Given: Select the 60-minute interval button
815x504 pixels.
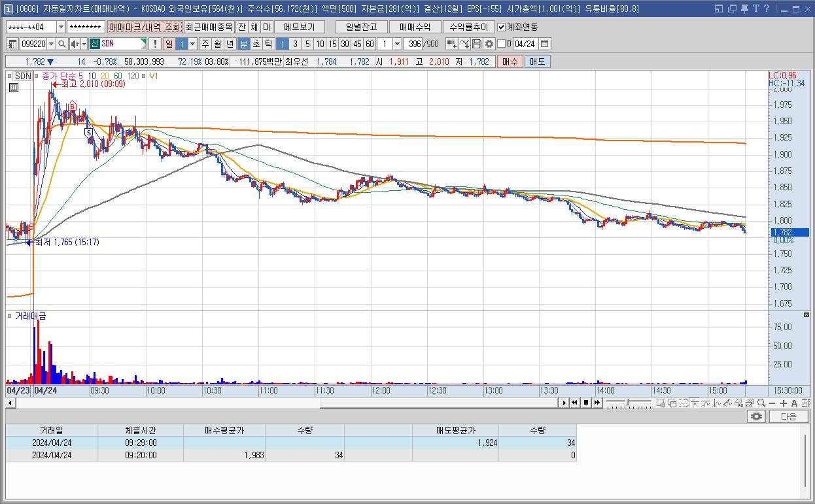Looking at the screenshot, I should tap(370, 44).
